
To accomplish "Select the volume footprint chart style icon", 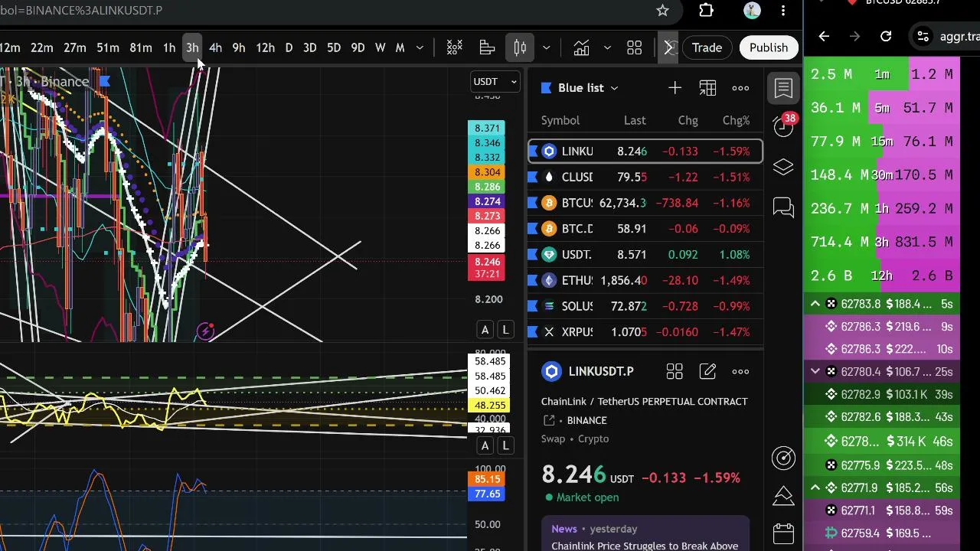I will click(x=487, y=48).
